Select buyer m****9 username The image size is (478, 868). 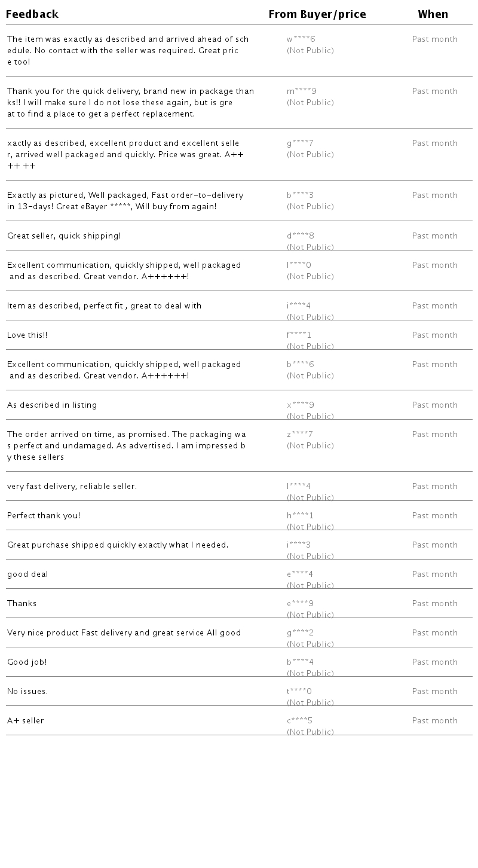click(301, 91)
